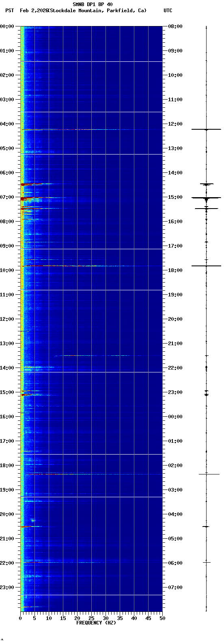Click the 11:00 label on PST axis
The height and width of the screenshot is (644, 224).
7,295
